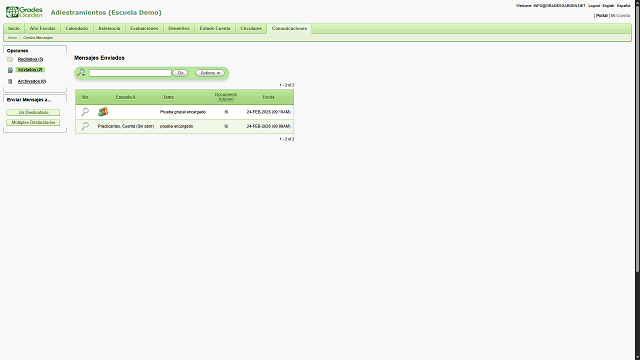
Task: Click the scrollbar up arrow
Action: pyautogui.click(x=637, y=2)
